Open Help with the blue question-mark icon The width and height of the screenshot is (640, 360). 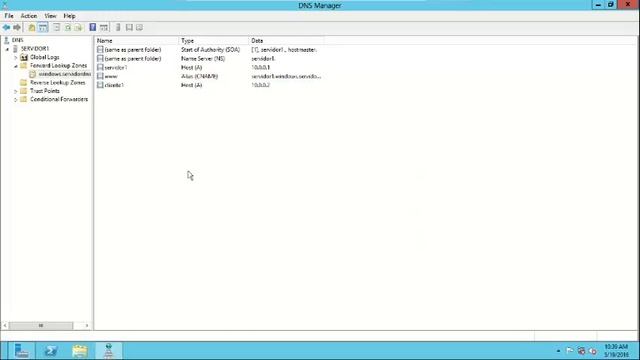pyautogui.click(x=93, y=27)
